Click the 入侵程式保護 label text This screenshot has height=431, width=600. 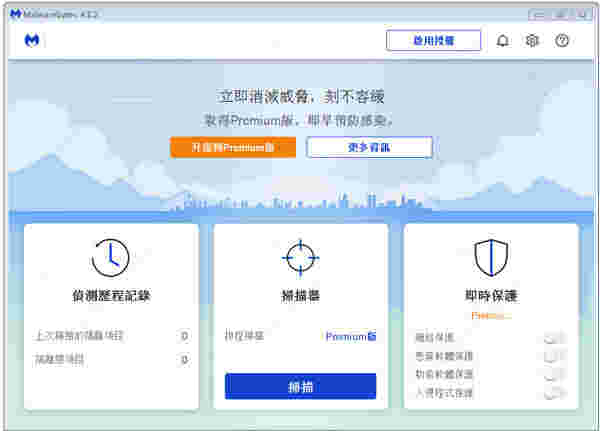(x=444, y=393)
